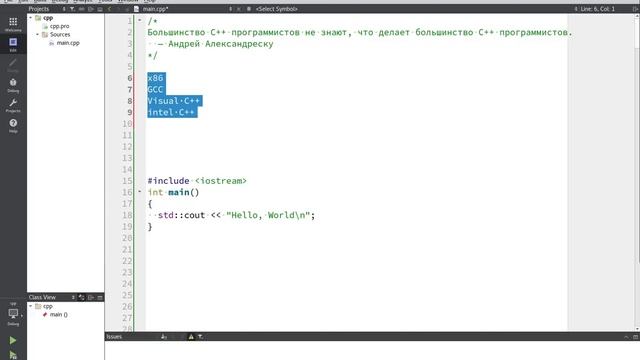Toggle synchronize with editor in Projects pane

pos(82,9)
